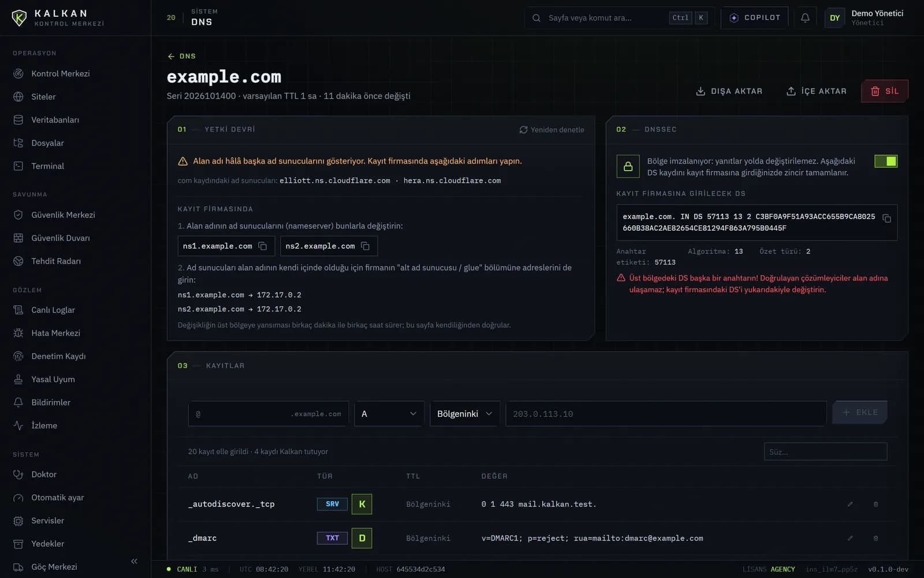Delete the _autodiscover._tcp SRV record
Viewport: 924px width, 578px height.
[x=875, y=504]
